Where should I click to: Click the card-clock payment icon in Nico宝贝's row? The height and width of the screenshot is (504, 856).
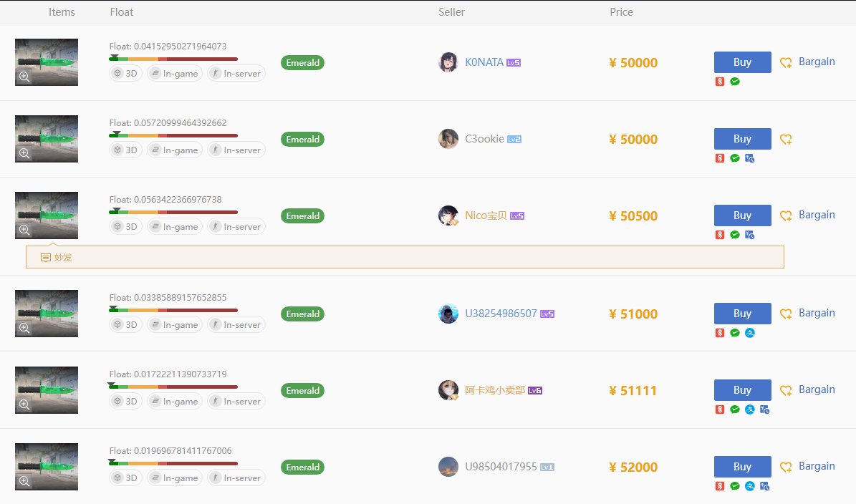pyautogui.click(x=749, y=235)
